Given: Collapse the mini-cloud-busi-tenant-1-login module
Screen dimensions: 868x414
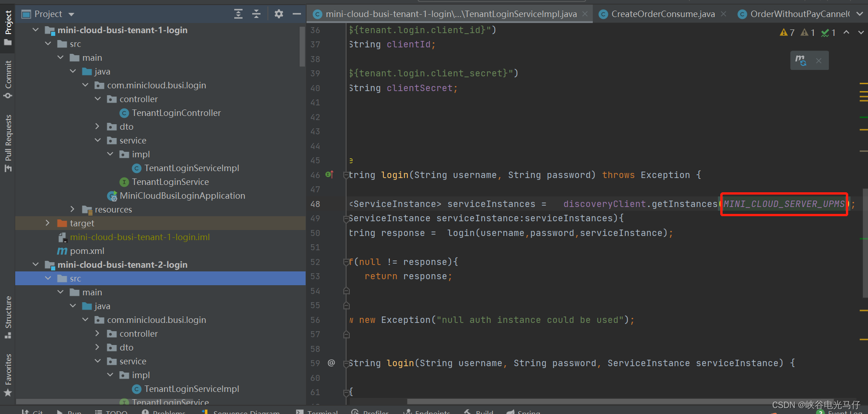Looking at the screenshot, I should 35,30.
